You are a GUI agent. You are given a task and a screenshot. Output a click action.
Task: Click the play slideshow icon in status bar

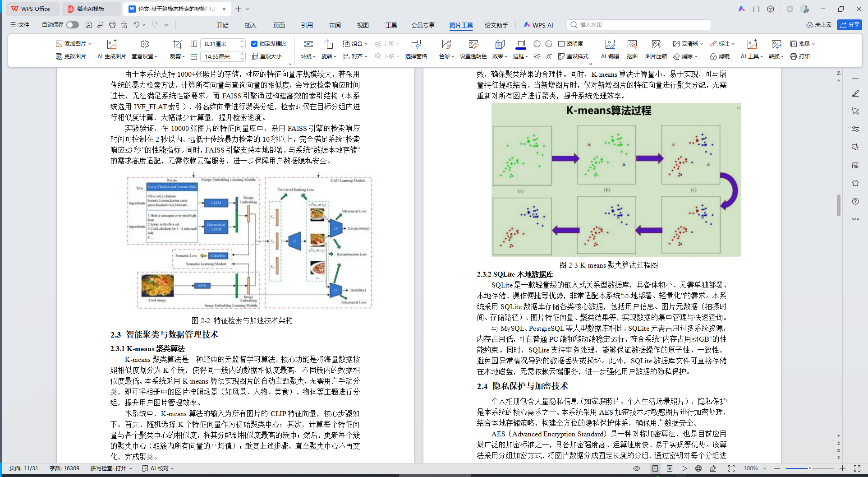coord(684,468)
